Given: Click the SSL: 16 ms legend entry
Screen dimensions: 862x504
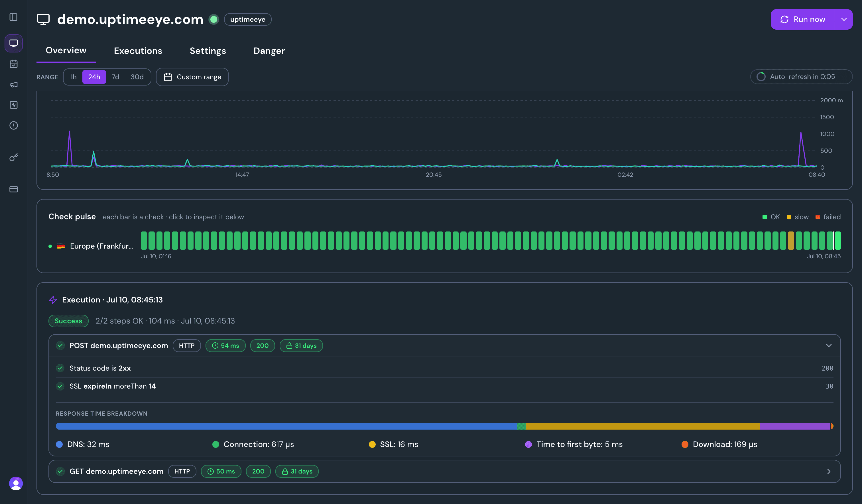Looking at the screenshot, I should (393, 444).
